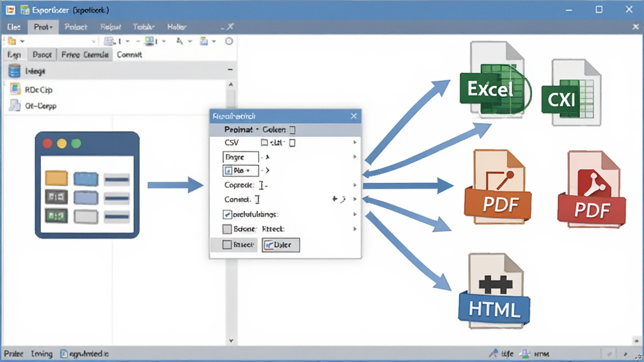This screenshot has height=362, width=644.
Task: Click the green CXI spreadsheet file icon
Action: coord(571,93)
